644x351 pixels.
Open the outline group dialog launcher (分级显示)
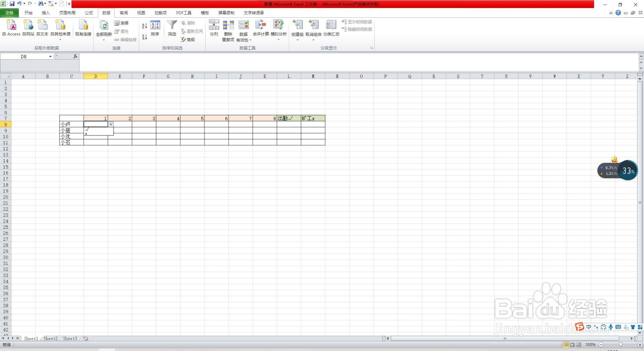point(371,48)
